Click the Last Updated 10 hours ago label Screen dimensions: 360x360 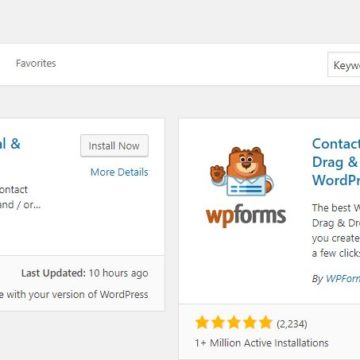[x=85, y=273]
